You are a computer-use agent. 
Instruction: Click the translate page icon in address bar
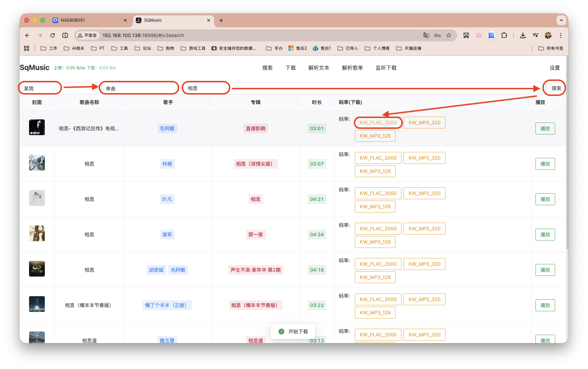tap(426, 35)
